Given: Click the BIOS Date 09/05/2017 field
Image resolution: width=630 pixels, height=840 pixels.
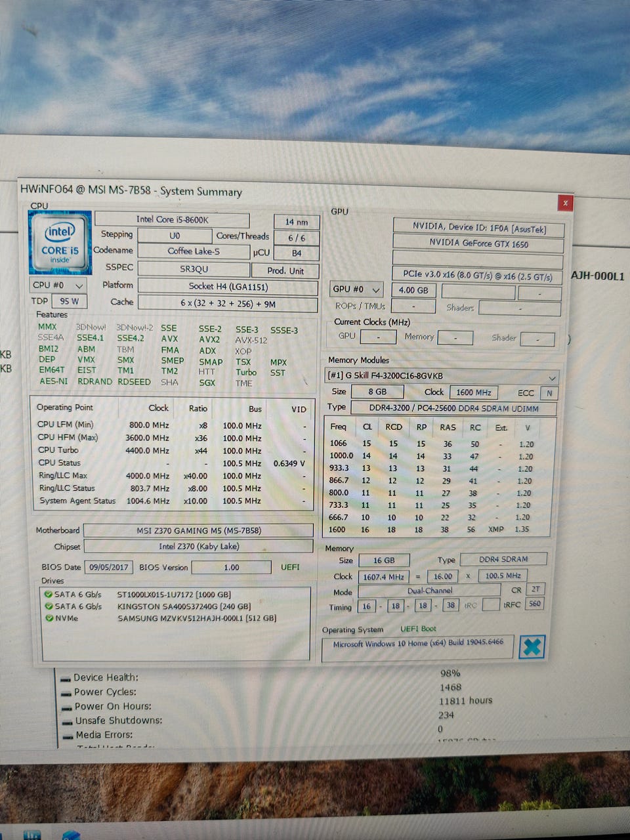Looking at the screenshot, I should (108, 566).
